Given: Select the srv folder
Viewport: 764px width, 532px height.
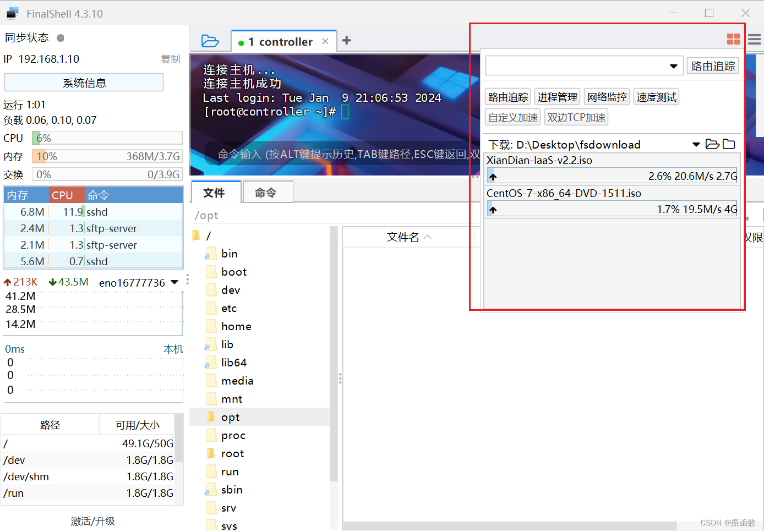Looking at the screenshot, I should pyautogui.click(x=229, y=508).
